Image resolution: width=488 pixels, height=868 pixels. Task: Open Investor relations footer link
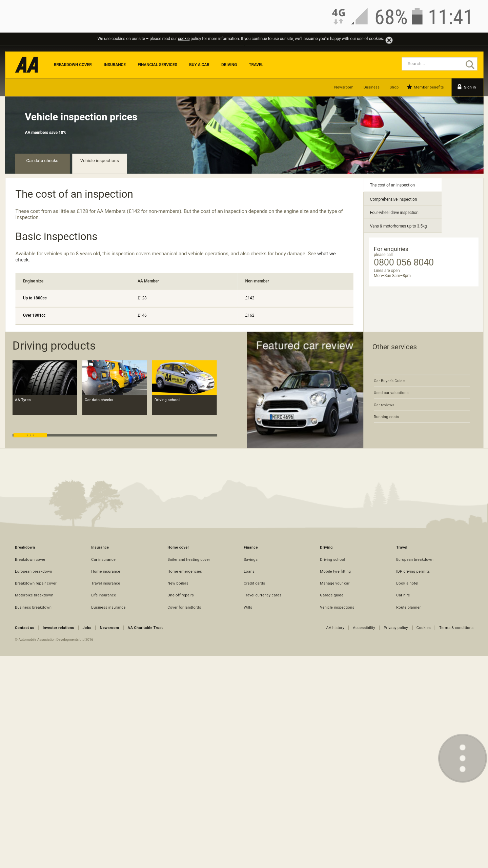coord(58,628)
